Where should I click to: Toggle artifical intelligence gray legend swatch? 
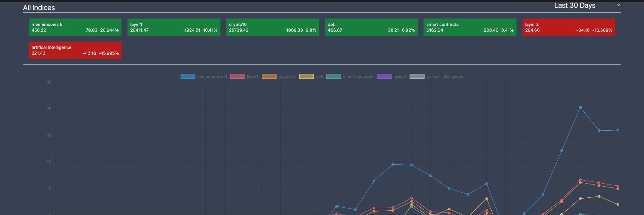point(417,77)
